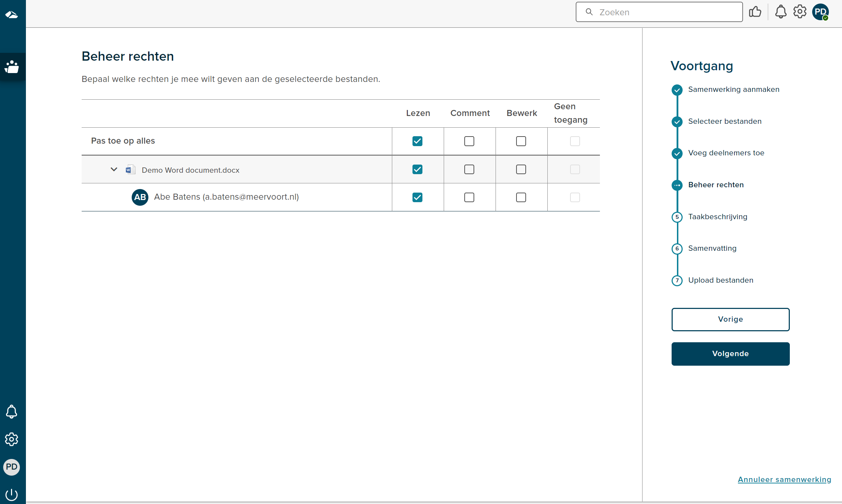
Task: Enable Comment permission for Abe Batens
Action: (x=469, y=197)
